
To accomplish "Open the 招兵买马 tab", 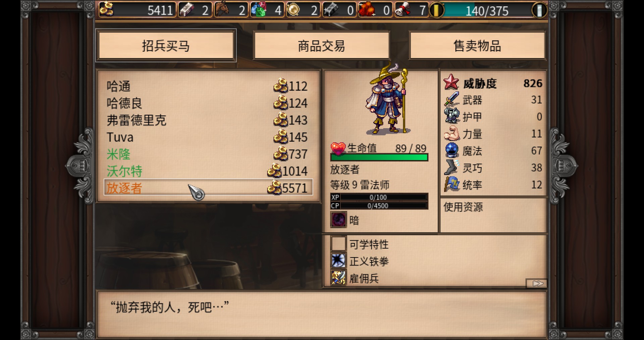I will click(166, 46).
